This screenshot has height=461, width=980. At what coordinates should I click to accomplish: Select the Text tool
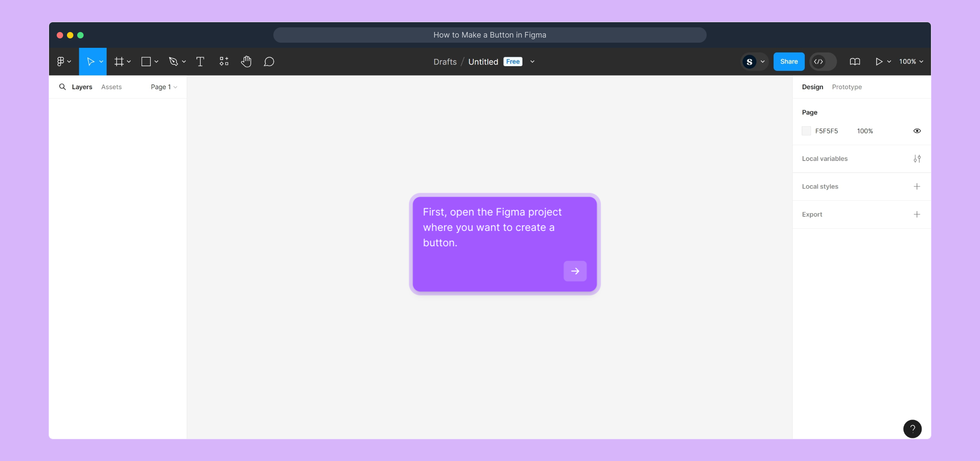pyautogui.click(x=200, y=61)
